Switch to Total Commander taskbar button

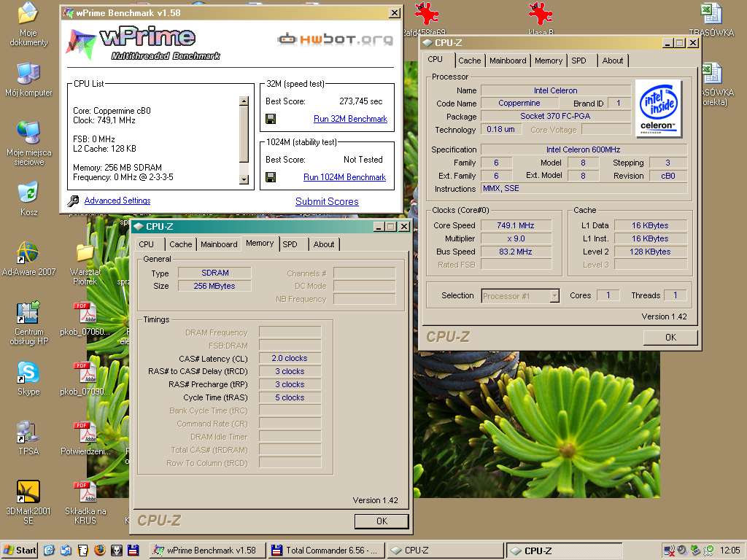[x=327, y=551]
